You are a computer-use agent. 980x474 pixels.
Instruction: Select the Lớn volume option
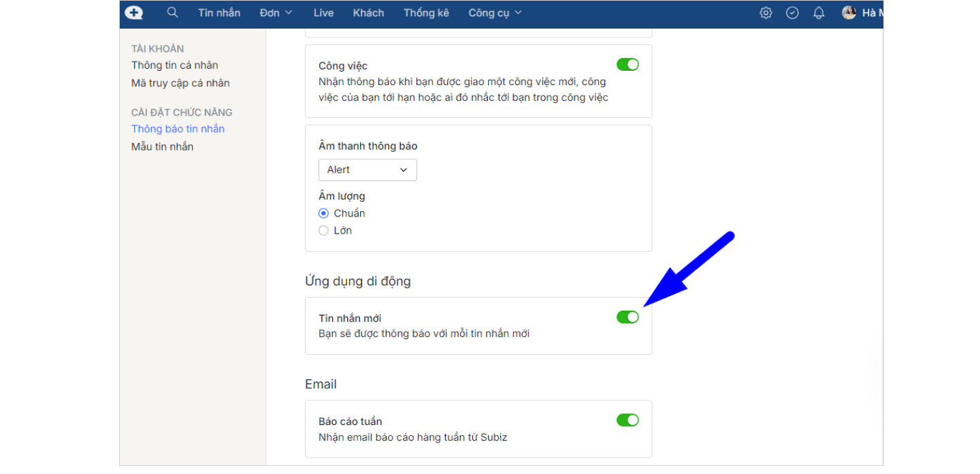click(324, 231)
